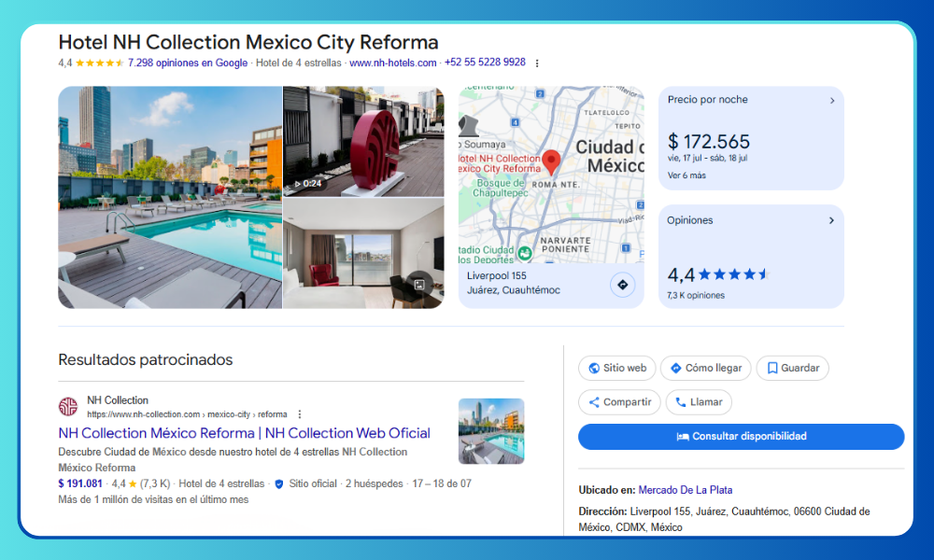Open the three-dot menu beside the hotel phone number
This screenshot has width=934, height=560.
pyautogui.click(x=537, y=63)
